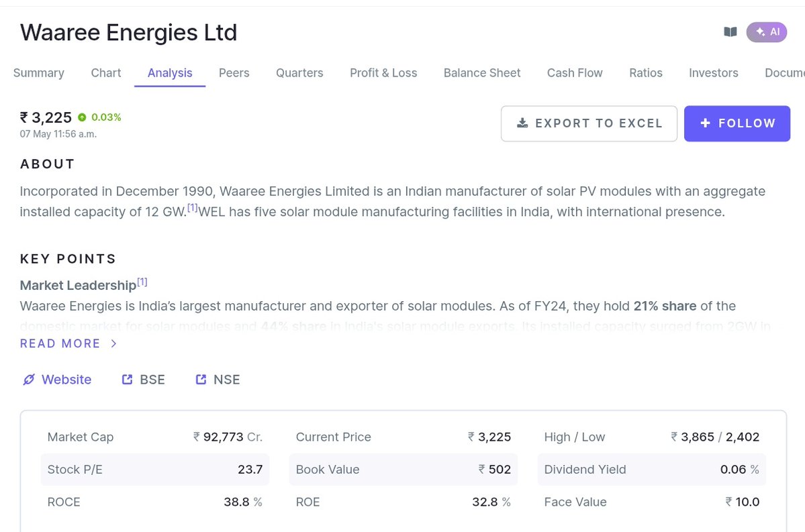Image resolution: width=805 pixels, height=532 pixels.
Task: Expand Read More chevron arrow
Action: [114, 343]
